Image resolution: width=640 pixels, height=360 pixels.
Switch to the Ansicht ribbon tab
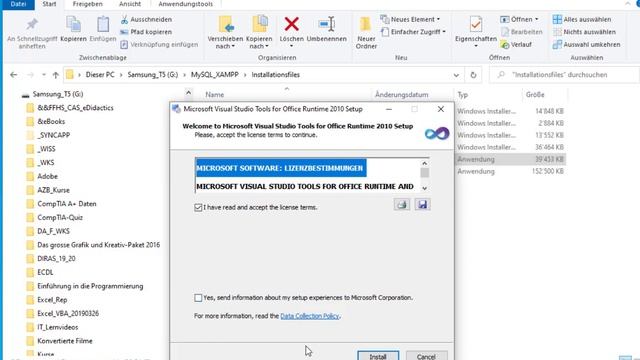click(130, 4)
